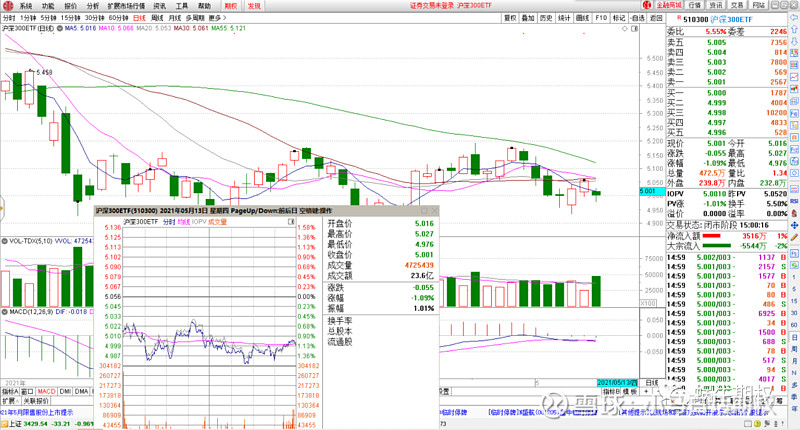Expand the 更多 period options

pyautogui.click(x=217, y=18)
